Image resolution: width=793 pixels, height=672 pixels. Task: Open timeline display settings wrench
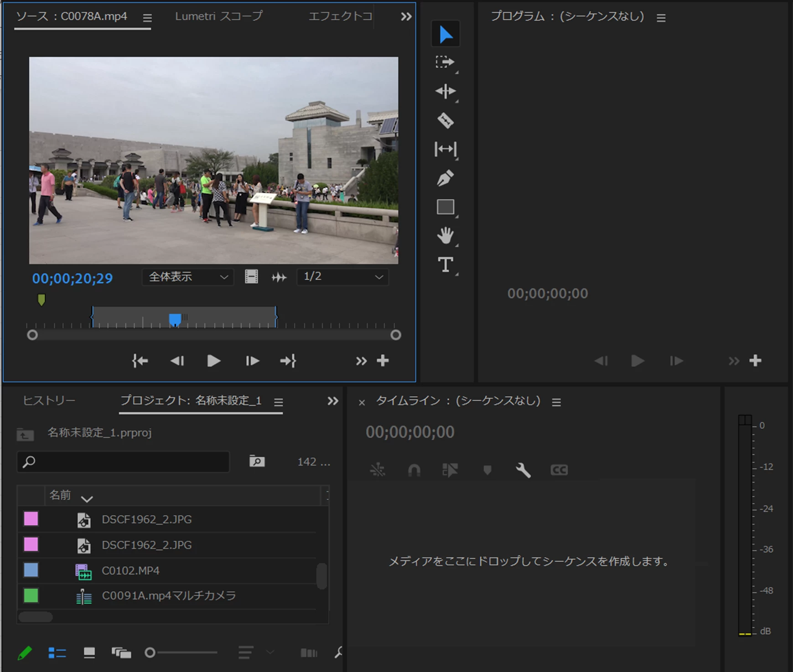click(x=523, y=470)
